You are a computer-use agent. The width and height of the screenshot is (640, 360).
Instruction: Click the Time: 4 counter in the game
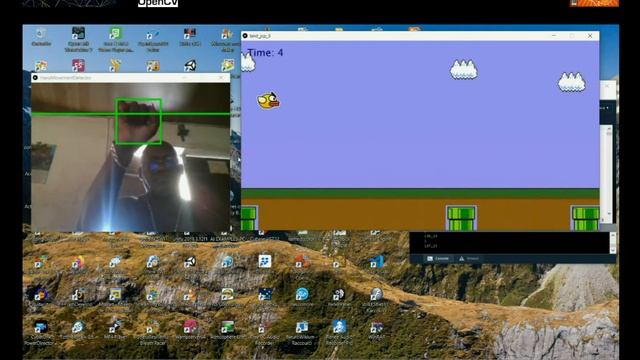coord(265,53)
